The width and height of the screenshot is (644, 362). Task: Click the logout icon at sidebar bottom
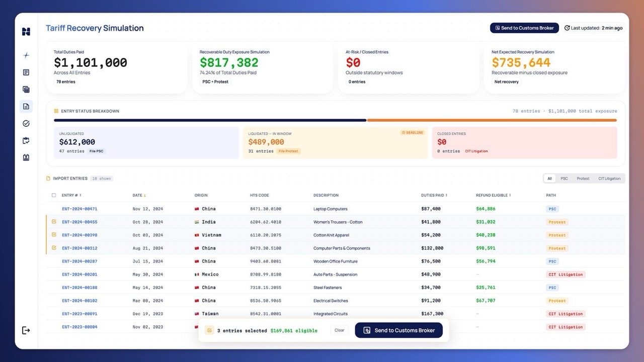pos(26,330)
